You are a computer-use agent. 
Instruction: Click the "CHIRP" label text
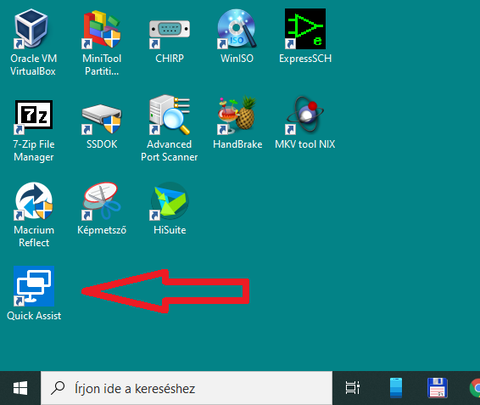169,59
